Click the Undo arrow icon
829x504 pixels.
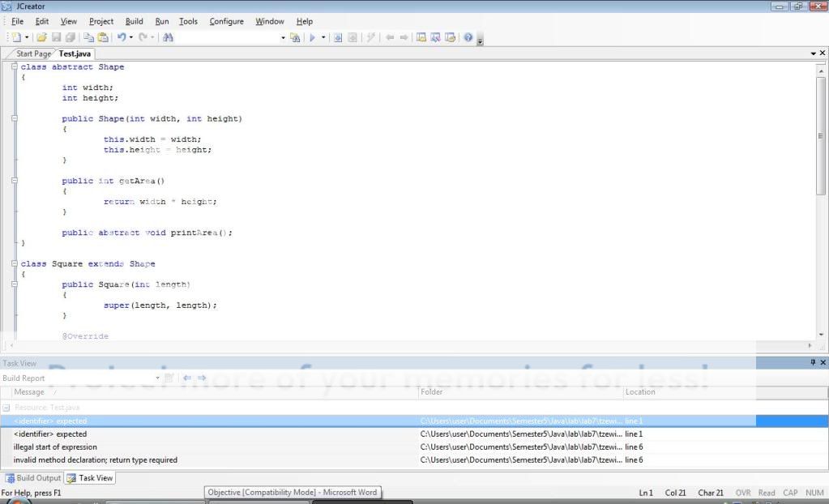tap(121, 37)
